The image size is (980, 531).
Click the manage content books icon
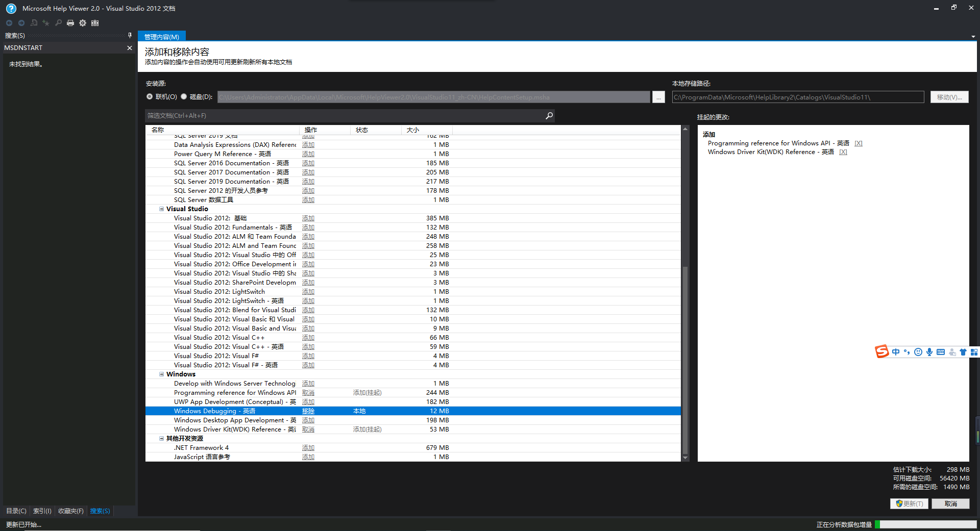[95, 23]
